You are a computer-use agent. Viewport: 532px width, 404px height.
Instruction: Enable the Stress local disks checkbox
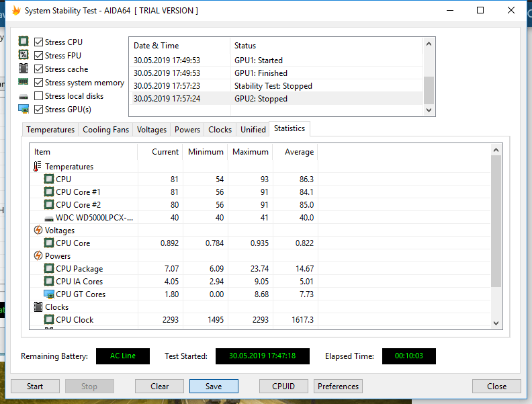[39, 96]
